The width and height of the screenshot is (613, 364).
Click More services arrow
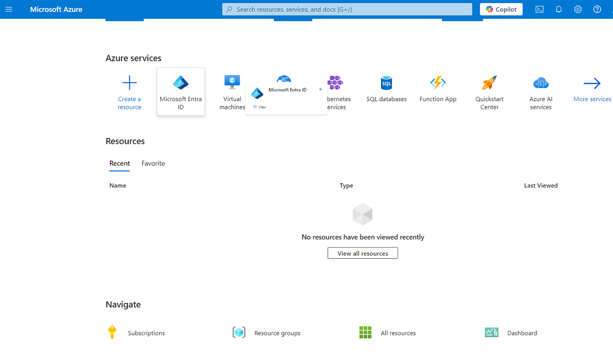click(x=592, y=83)
